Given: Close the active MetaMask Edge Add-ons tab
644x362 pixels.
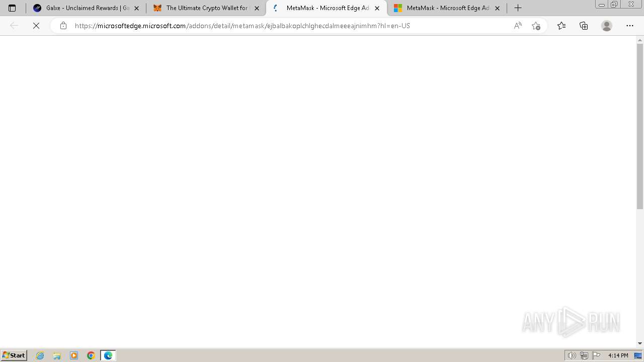Looking at the screenshot, I should (x=377, y=8).
